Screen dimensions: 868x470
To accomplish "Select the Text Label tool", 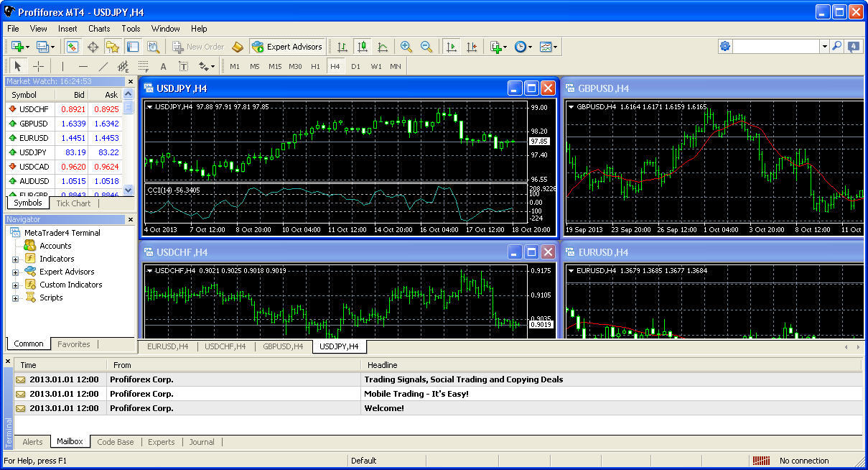I will tap(183, 66).
